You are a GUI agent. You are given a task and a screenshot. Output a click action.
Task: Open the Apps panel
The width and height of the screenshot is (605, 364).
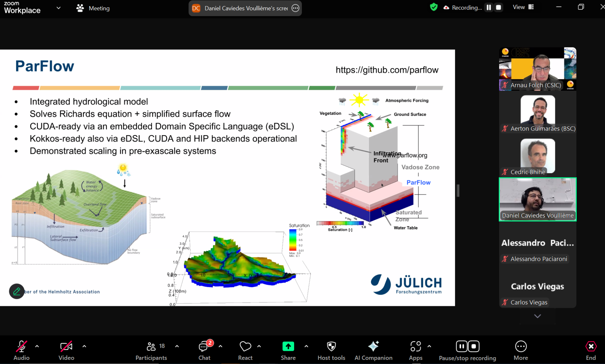(415, 350)
